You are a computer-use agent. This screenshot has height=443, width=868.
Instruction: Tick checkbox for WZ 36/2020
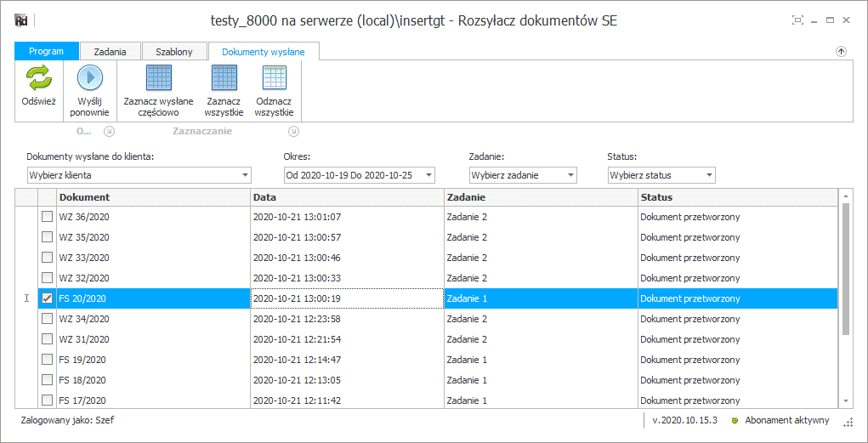(48, 217)
